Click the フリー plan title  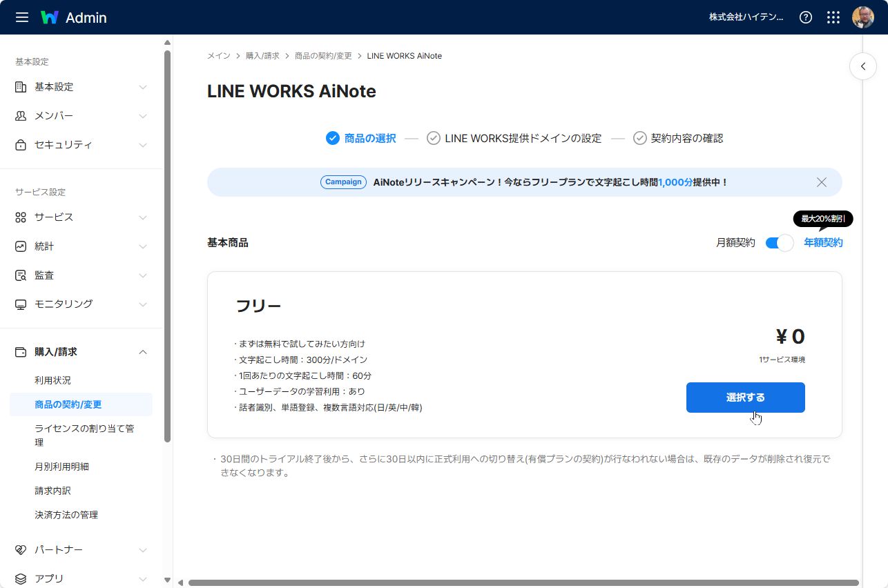(259, 306)
